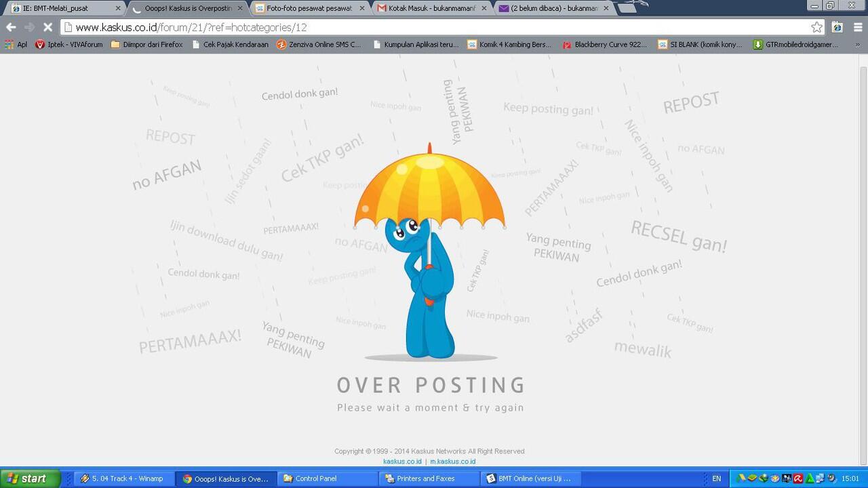Close the Foto-foto pesawat tab
Image resolution: width=868 pixels, height=488 pixels.
[x=361, y=8]
